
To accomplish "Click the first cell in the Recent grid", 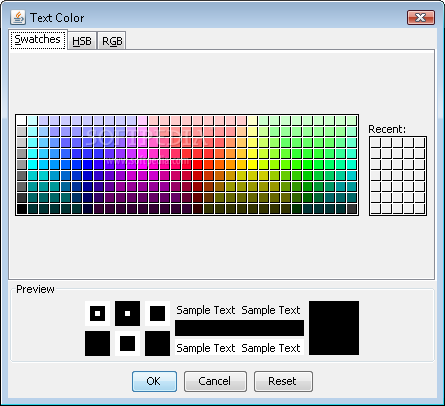I will click(376, 142).
